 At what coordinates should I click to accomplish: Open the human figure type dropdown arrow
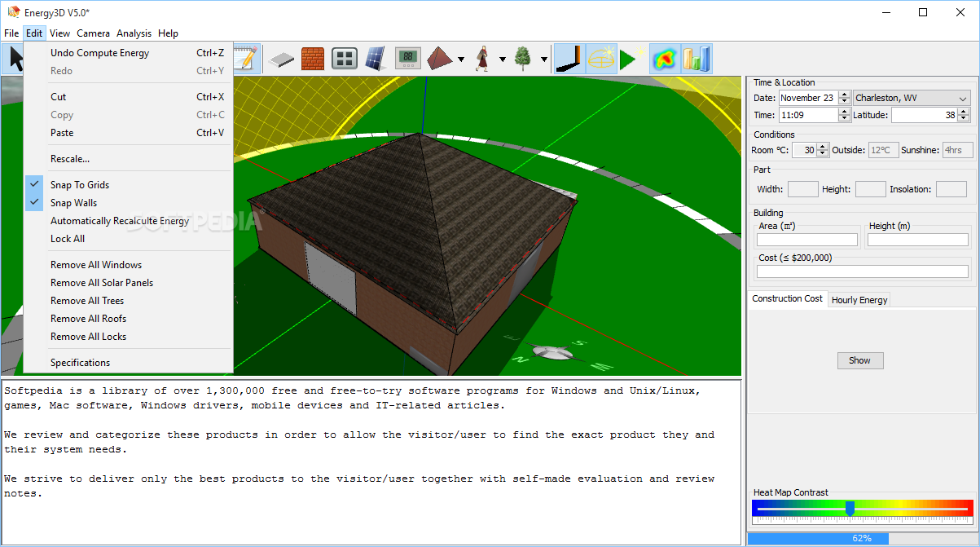pos(502,60)
